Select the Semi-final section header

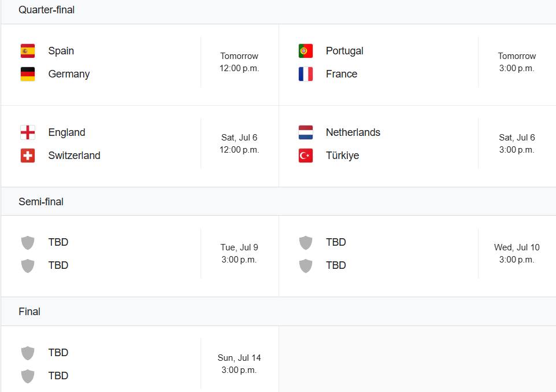click(41, 202)
